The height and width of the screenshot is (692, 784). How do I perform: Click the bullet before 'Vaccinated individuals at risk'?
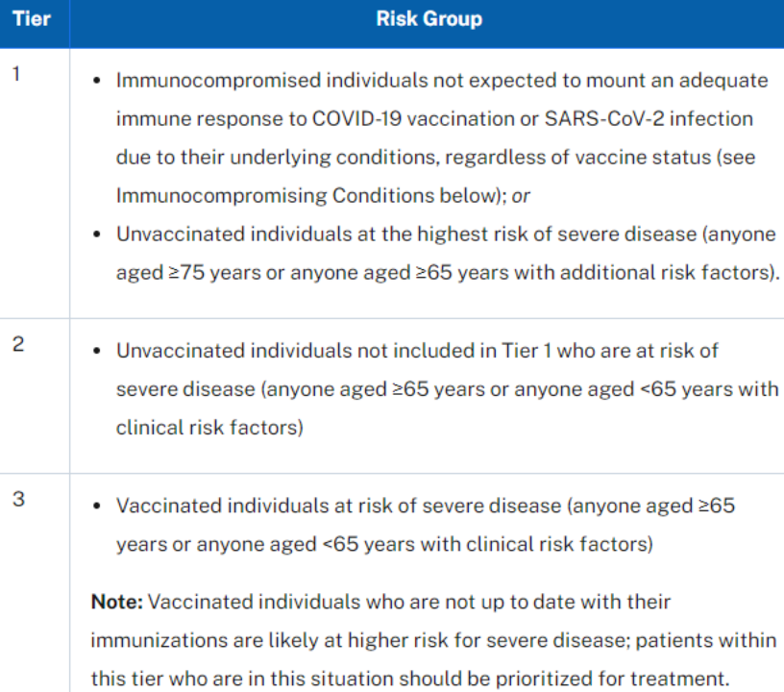pyautogui.click(x=97, y=507)
